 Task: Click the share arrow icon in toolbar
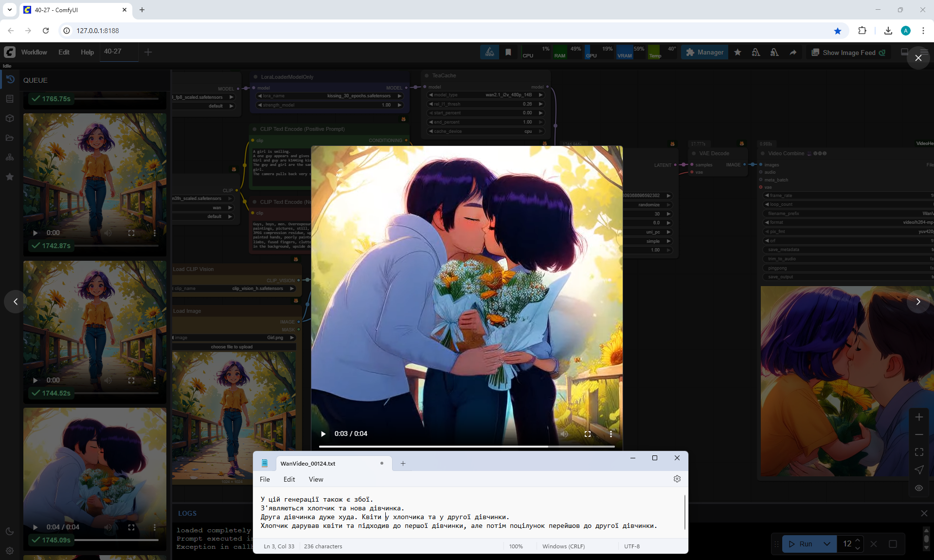[x=793, y=52]
